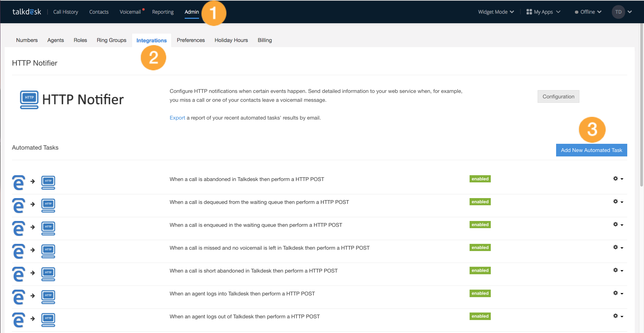
Task: Click the Export link for task results
Action: click(177, 117)
